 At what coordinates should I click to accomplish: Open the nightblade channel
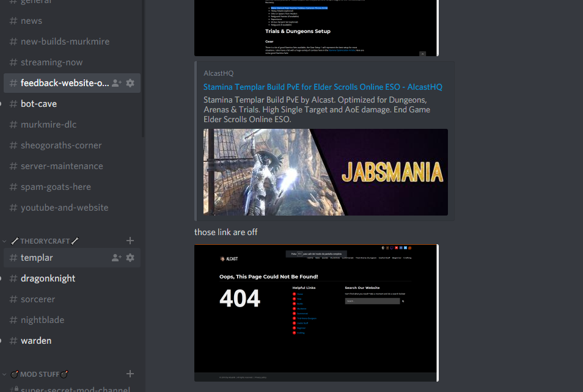coord(72,320)
